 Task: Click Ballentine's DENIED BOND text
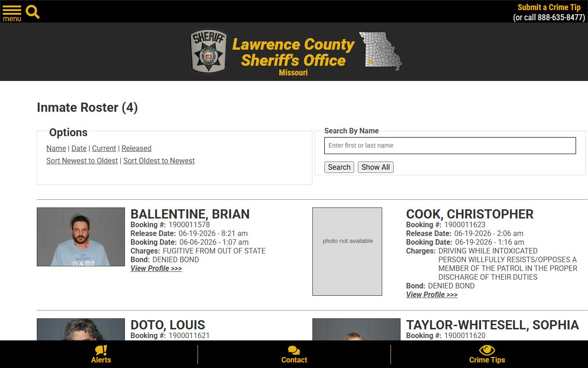coord(176,259)
